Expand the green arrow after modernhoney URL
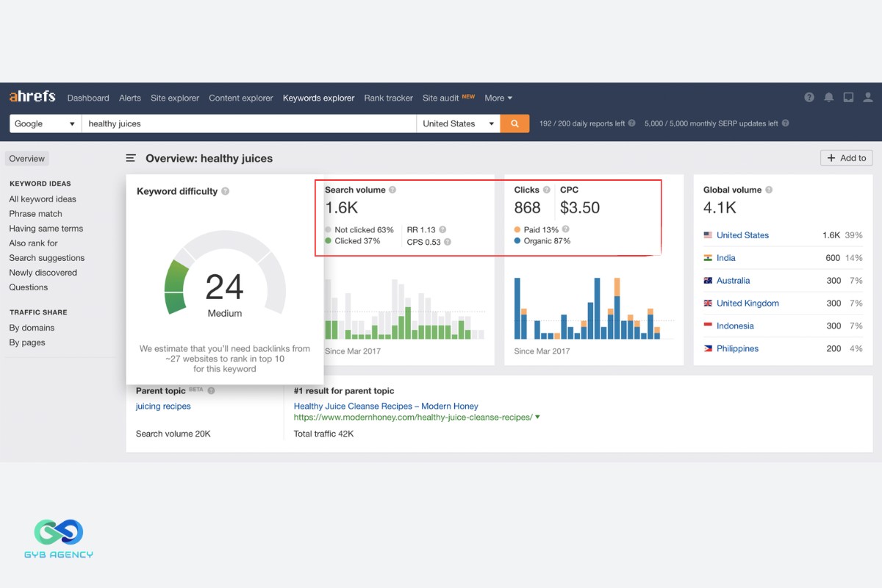Screen dimensions: 882x588 point(538,417)
